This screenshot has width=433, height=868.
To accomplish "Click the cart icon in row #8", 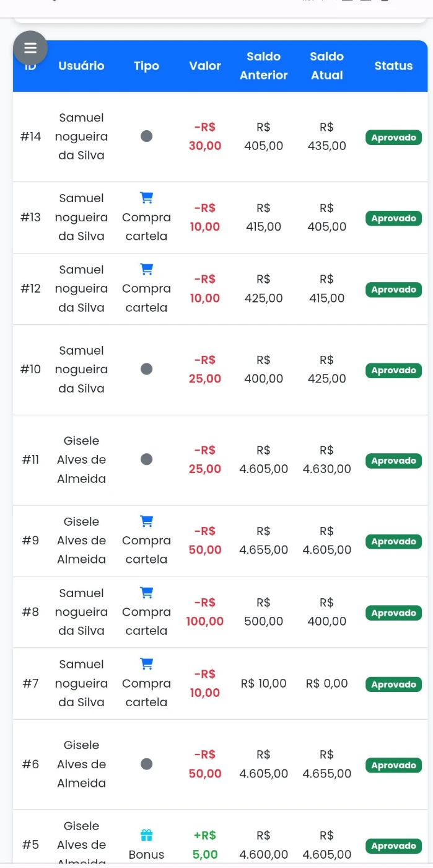I will (146, 593).
